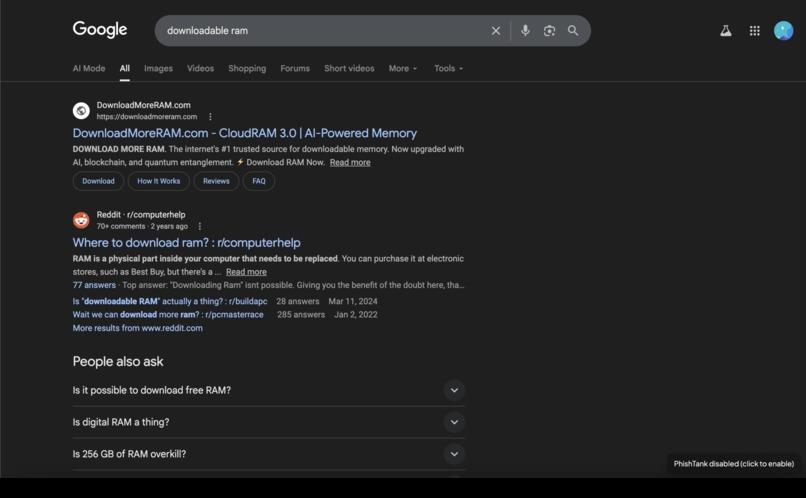This screenshot has width=806, height=498.
Task: Open the Google apps grid icon
Action: click(754, 31)
